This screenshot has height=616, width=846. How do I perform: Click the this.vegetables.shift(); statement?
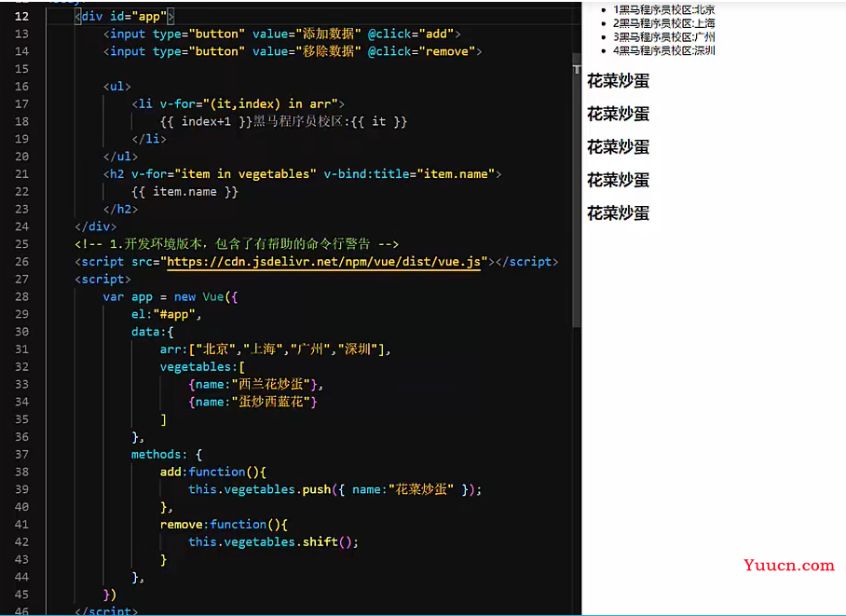pyautogui.click(x=273, y=542)
